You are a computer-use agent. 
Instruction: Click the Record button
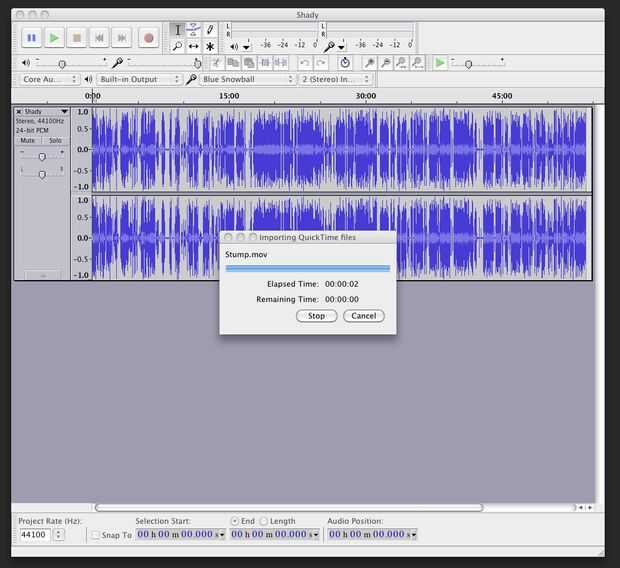148,38
